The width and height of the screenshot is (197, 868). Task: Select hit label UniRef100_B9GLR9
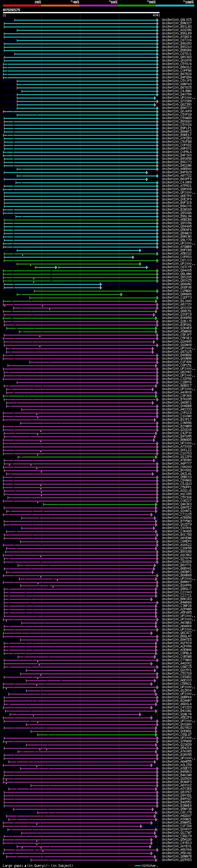(177, 33)
